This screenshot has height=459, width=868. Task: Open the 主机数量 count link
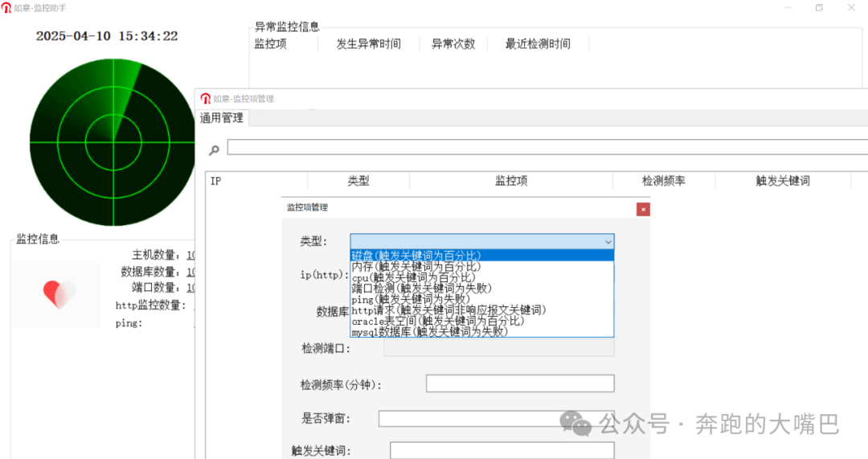pos(191,255)
